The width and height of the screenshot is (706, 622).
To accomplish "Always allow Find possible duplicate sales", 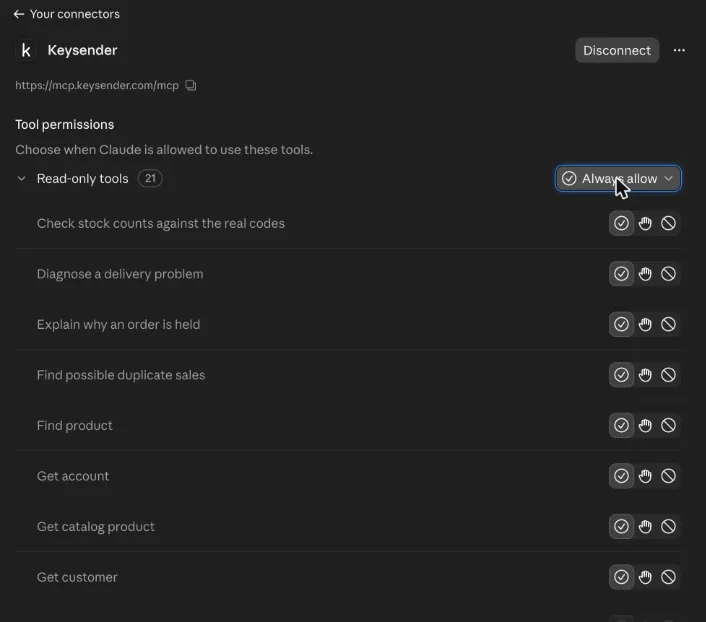I will [x=621, y=374].
